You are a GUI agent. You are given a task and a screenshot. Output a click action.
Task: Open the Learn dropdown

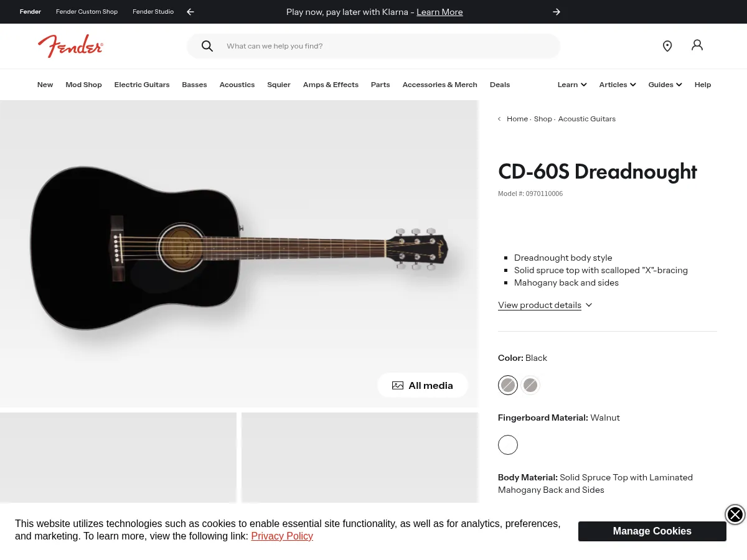(571, 85)
